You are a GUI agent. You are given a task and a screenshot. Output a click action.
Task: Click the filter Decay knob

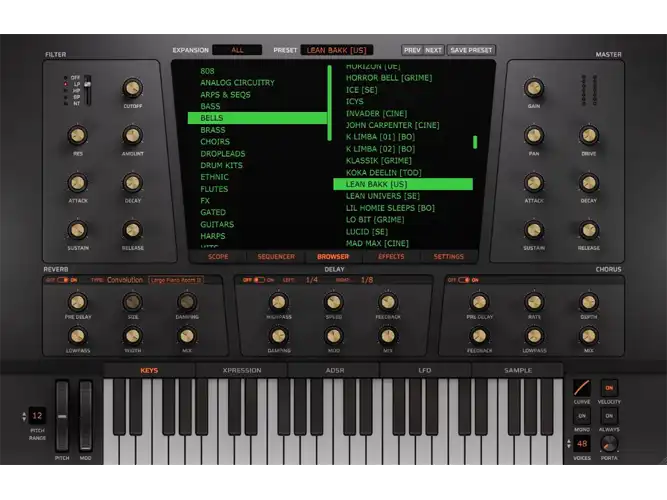pos(132,183)
